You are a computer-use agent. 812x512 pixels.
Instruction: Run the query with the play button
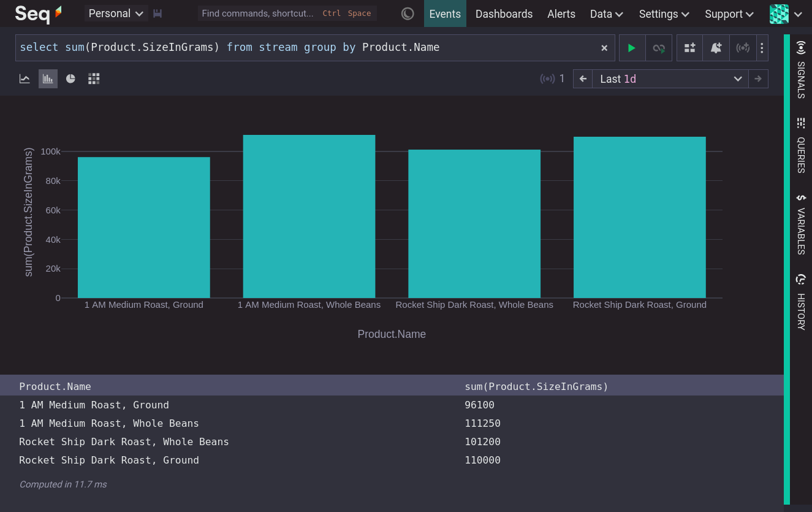[x=632, y=48]
